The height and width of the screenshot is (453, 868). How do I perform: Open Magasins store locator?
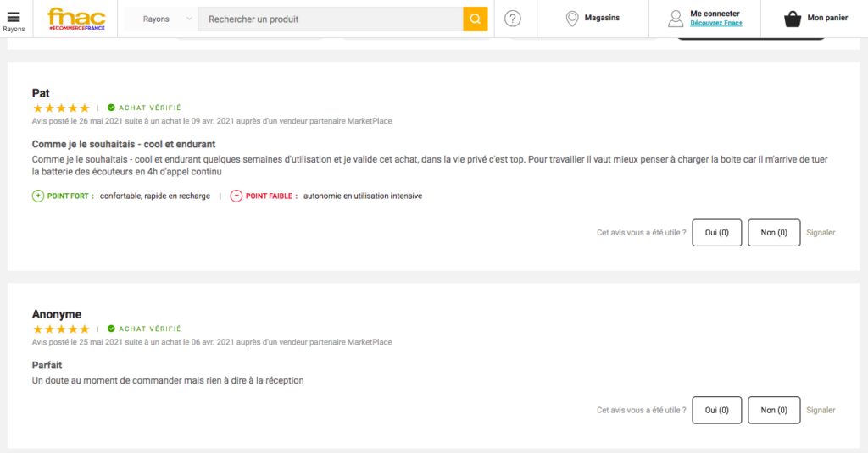[602, 18]
